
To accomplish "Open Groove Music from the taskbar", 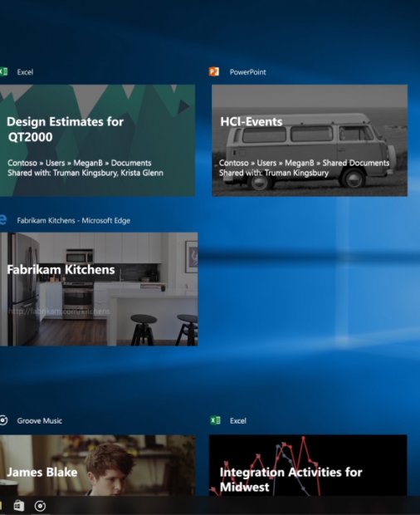I will [41, 506].
